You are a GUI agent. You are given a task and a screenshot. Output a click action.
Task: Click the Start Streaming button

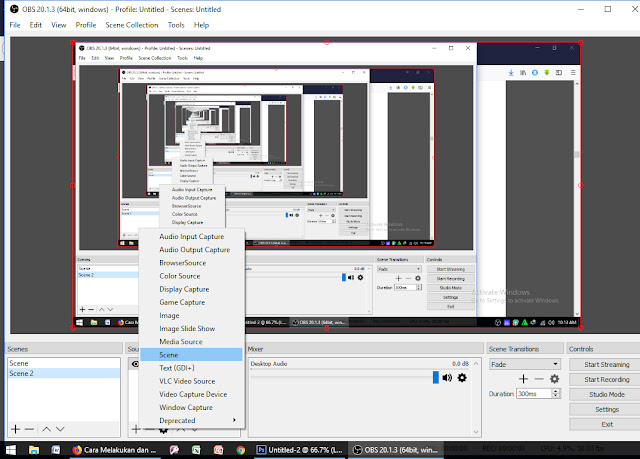pyautogui.click(x=605, y=364)
